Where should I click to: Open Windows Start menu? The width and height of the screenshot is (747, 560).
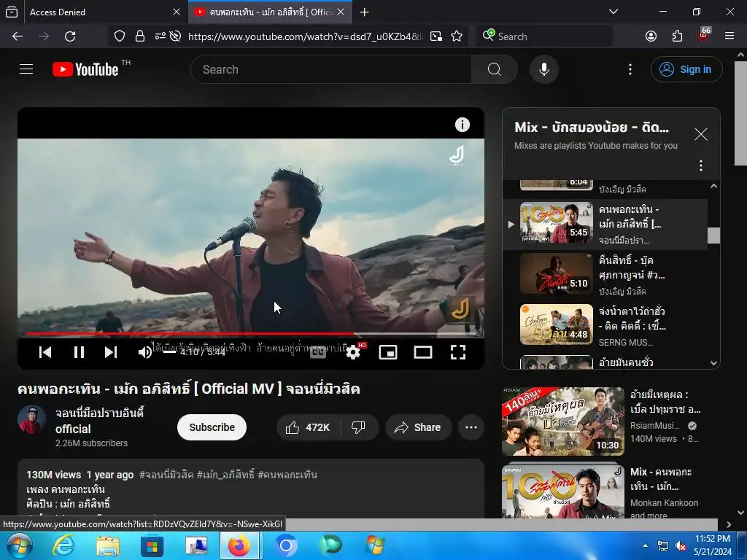19,545
